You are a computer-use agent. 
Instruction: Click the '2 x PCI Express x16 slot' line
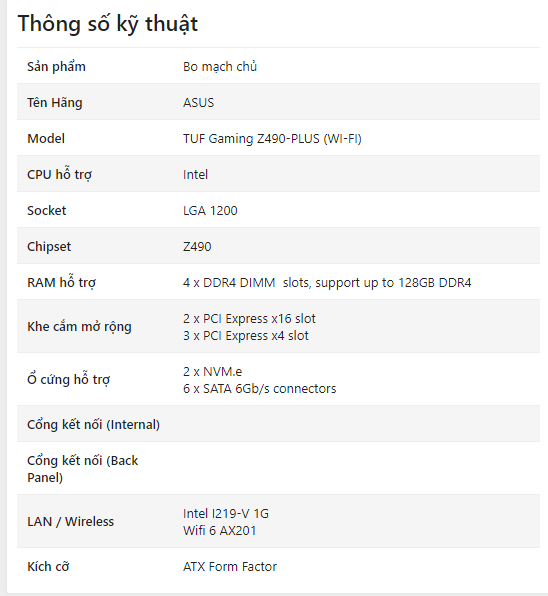249,319
